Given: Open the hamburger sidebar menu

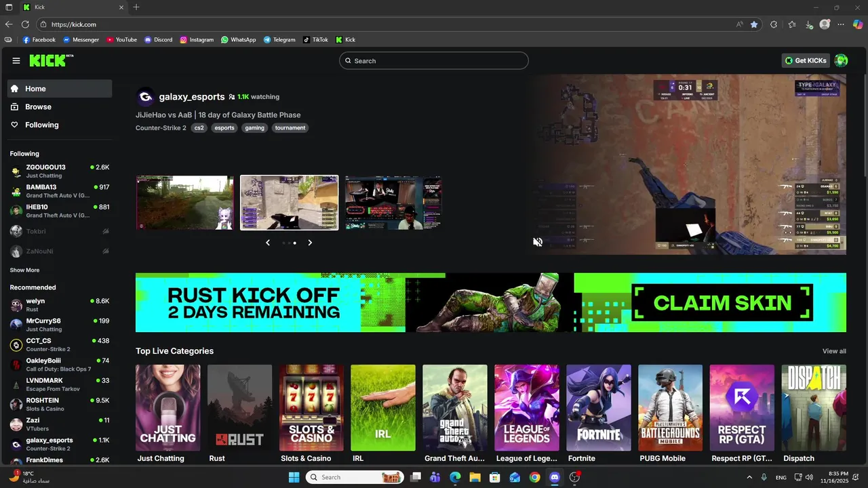Looking at the screenshot, I should (x=16, y=60).
